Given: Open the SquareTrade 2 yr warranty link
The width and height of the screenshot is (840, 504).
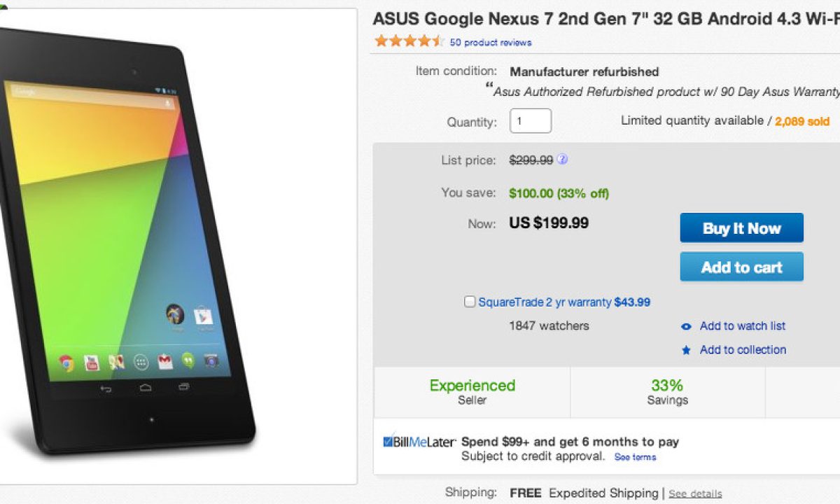Looking at the screenshot, I should pos(545,302).
